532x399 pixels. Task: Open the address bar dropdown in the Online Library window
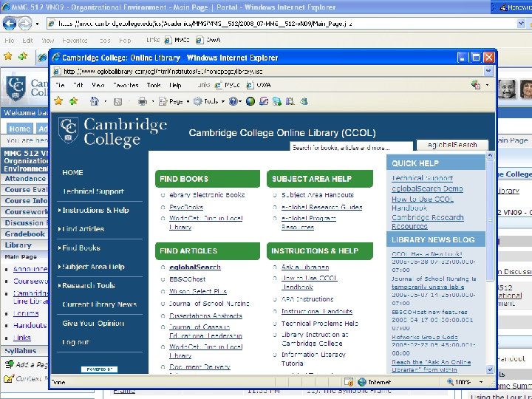click(488, 71)
